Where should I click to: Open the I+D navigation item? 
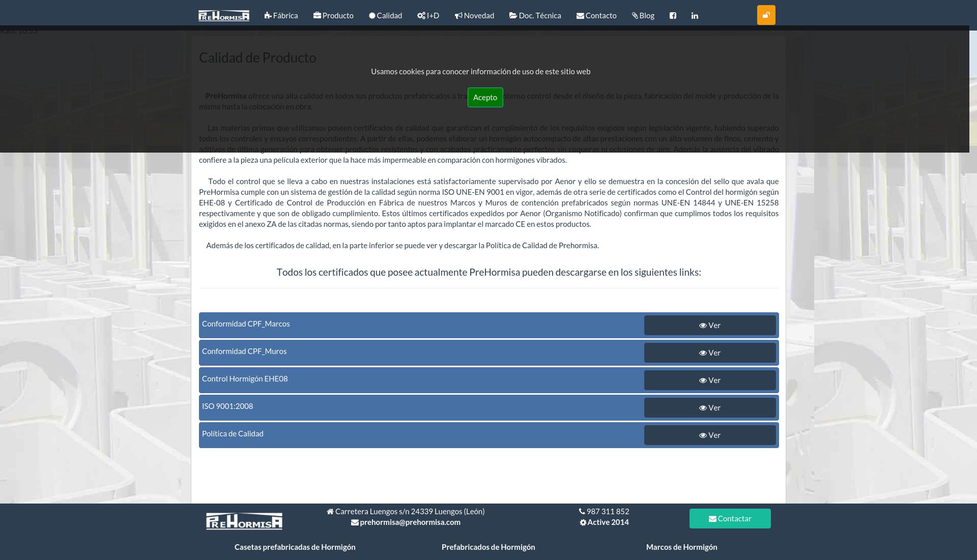pyautogui.click(x=428, y=16)
